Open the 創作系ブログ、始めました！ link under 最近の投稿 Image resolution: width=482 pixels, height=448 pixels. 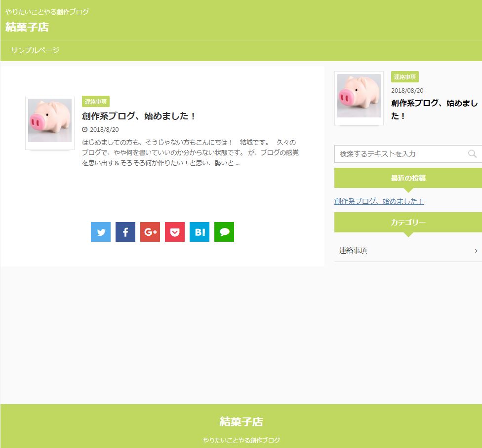tap(379, 201)
